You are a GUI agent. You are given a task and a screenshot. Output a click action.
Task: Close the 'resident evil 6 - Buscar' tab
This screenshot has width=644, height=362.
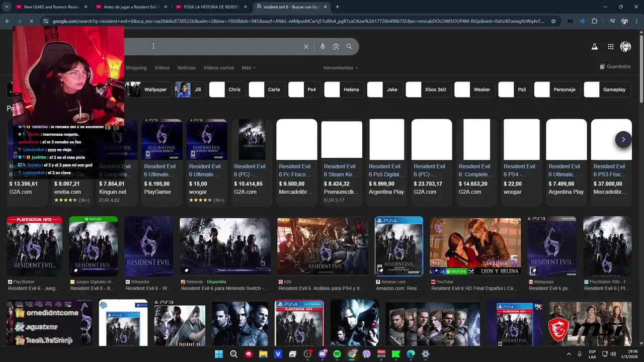click(x=326, y=7)
